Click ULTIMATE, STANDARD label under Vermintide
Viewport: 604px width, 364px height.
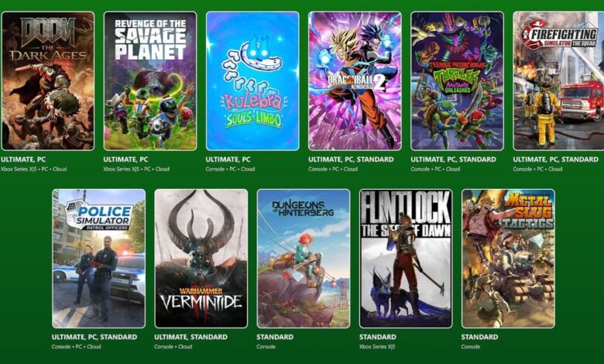pos(190,337)
